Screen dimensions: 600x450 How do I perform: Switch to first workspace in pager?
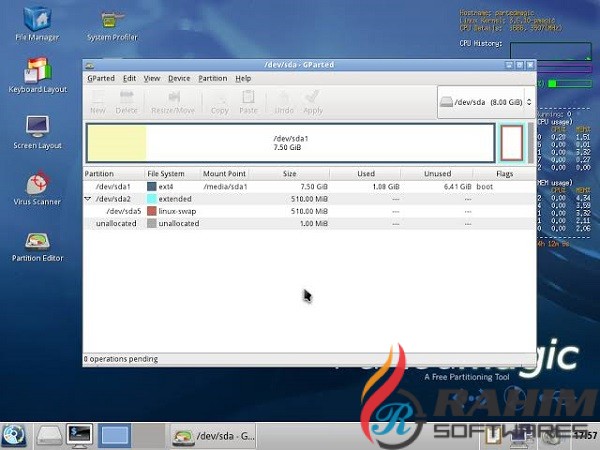(114, 435)
